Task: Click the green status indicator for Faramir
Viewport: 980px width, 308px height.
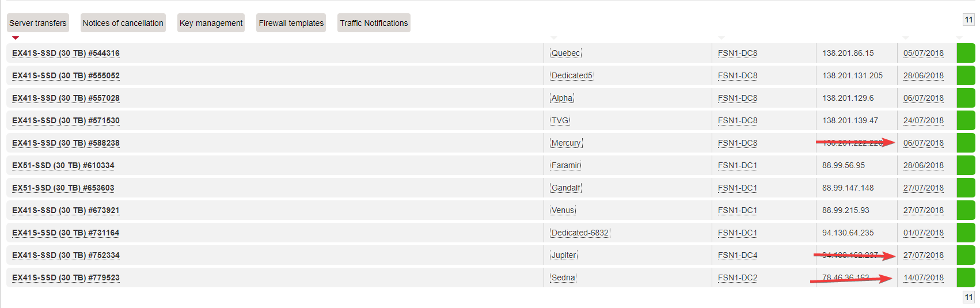Action: tap(966, 165)
